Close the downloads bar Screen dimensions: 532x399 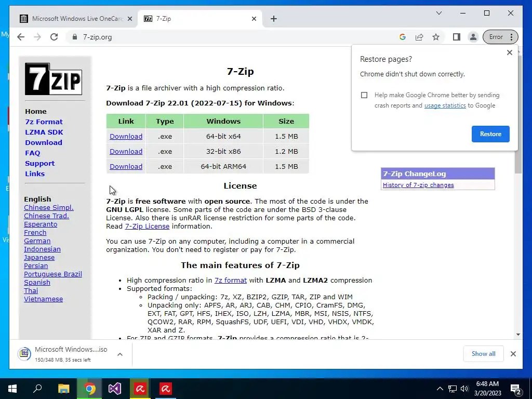tap(513, 354)
